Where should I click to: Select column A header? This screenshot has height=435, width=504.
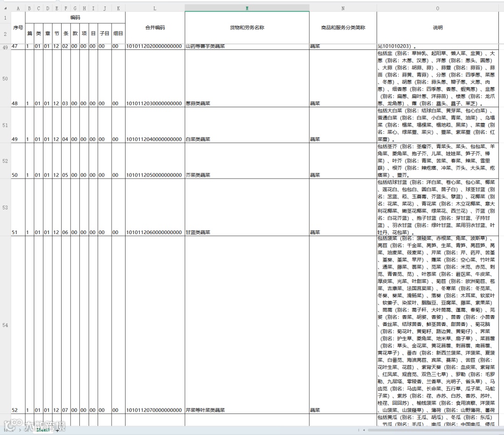point(18,8)
